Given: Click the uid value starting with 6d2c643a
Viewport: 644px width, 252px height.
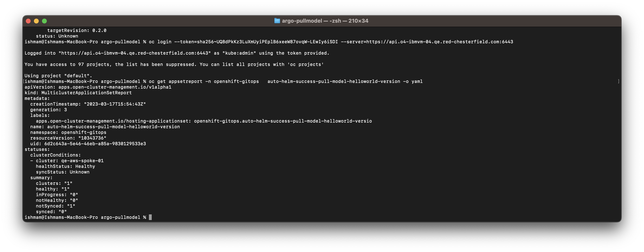Looking at the screenshot, I should point(95,144).
